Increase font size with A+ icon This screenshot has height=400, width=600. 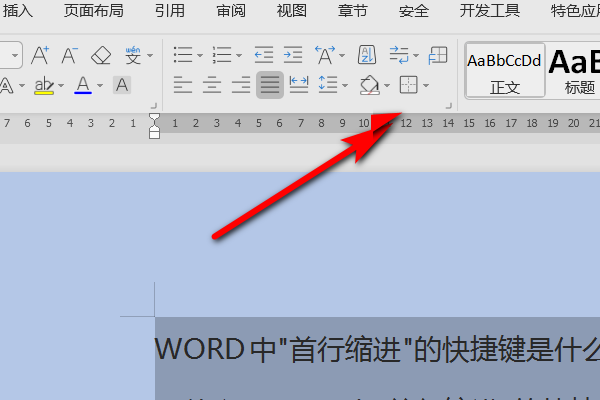[40, 56]
